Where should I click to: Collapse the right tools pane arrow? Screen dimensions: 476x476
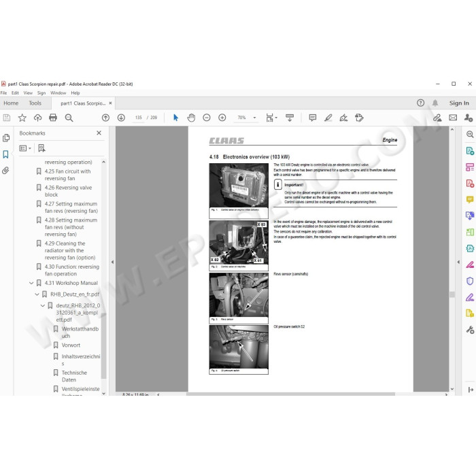point(458,262)
